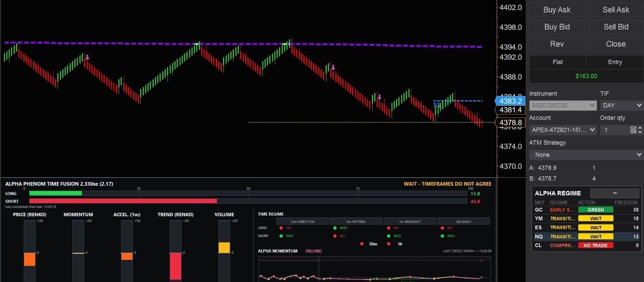
Task: Place a Buy Bid order
Action: pos(557,27)
